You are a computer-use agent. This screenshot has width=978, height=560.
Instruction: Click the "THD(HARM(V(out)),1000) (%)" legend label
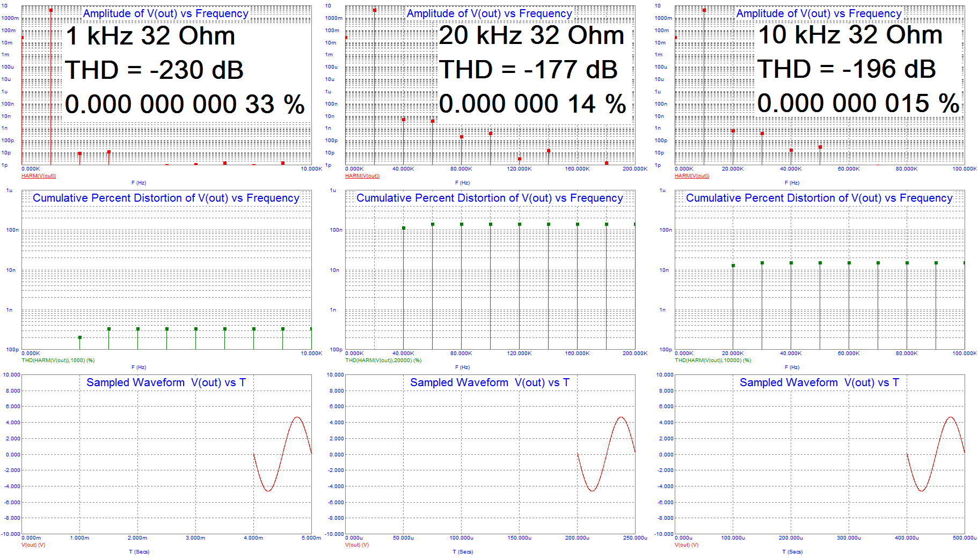tap(58, 360)
